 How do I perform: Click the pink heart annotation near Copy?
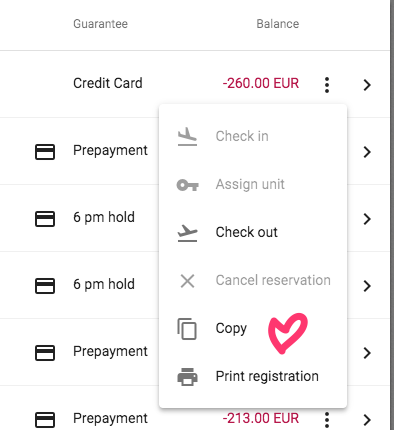(x=287, y=333)
